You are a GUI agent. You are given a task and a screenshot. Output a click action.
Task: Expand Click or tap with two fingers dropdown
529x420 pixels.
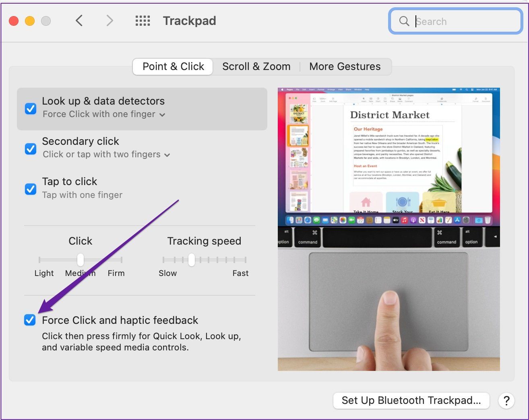tap(106, 154)
